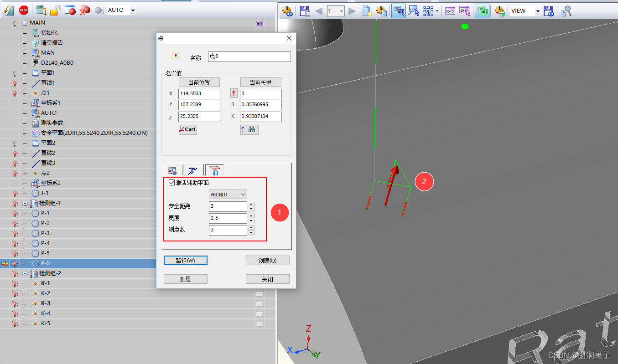Image resolution: width=618 pixels, height=364 pixels.
Task: Open the VECBLD dropdown
Action: [228, 195]
